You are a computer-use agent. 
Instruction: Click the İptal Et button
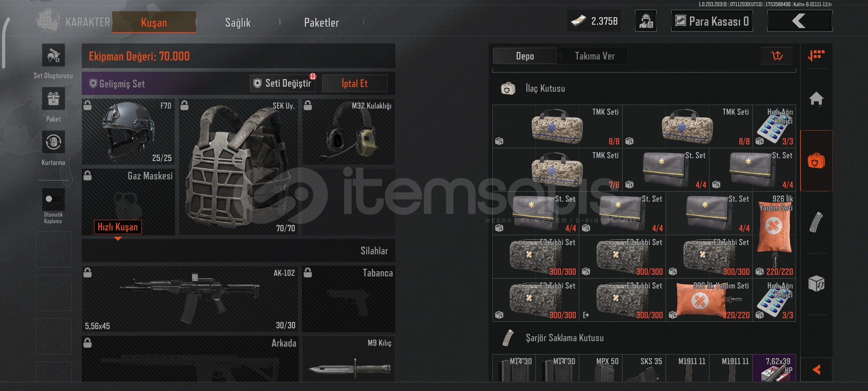[354, 83]
